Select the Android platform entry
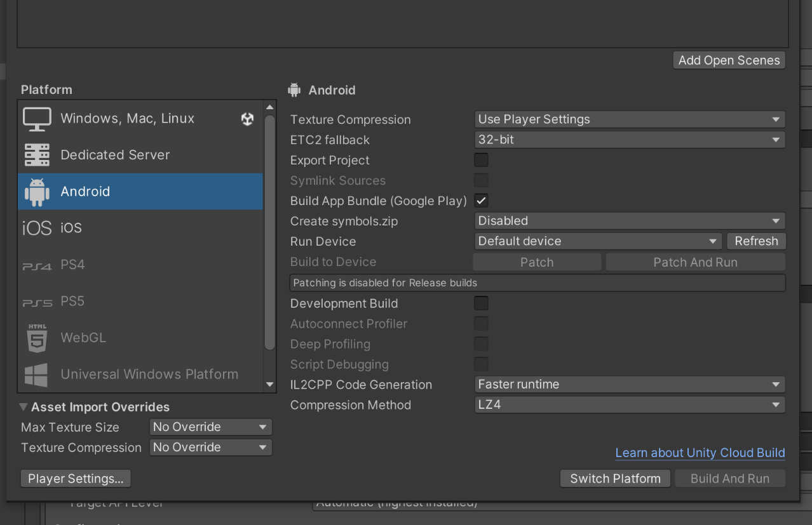Screen dimensions: 812x525 tap(140, 192)
